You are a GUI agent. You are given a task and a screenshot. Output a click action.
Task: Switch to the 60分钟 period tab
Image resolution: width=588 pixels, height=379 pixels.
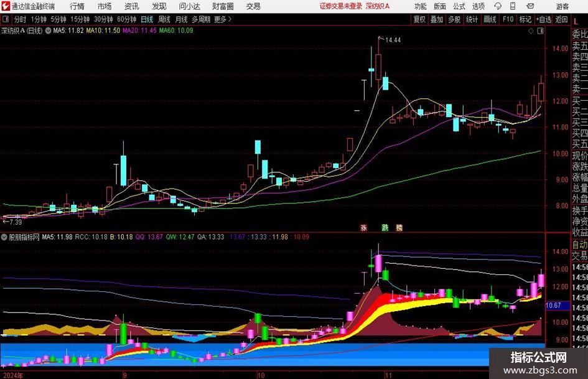(126, 19)
